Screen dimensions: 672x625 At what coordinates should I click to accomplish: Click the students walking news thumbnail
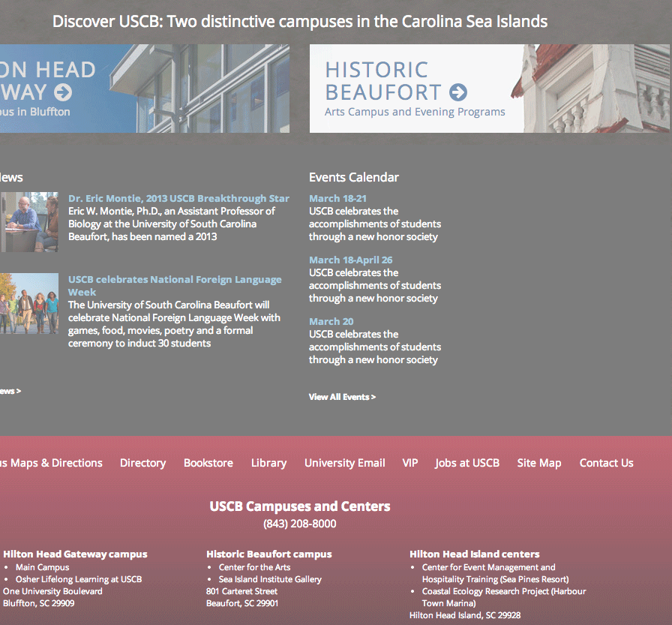tap(28, 303)
